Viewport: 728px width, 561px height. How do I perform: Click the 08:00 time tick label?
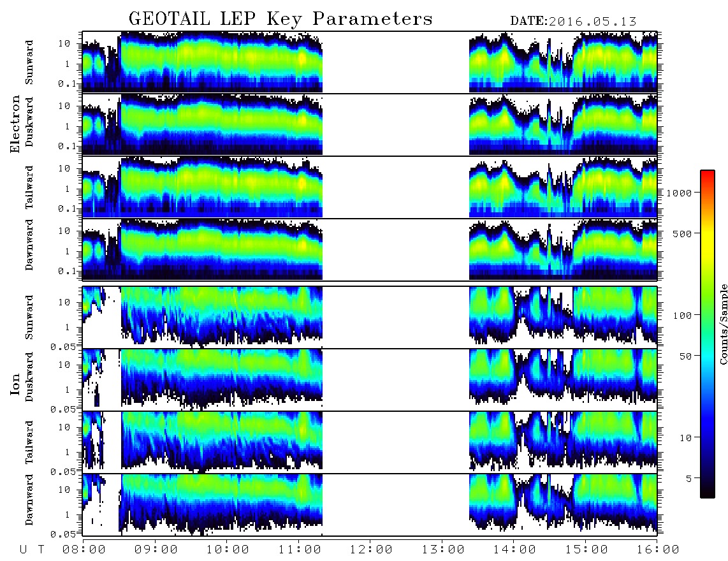tap(85, 550)
